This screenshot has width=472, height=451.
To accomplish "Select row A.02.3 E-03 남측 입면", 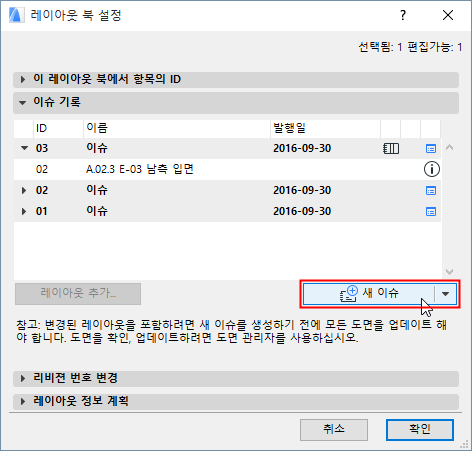I will coord(227,169).
